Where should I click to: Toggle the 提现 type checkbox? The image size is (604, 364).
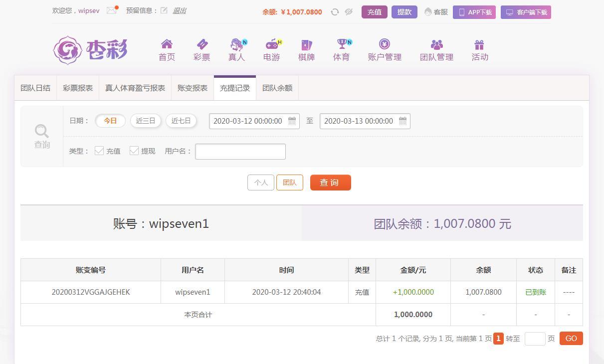[134, 151]
